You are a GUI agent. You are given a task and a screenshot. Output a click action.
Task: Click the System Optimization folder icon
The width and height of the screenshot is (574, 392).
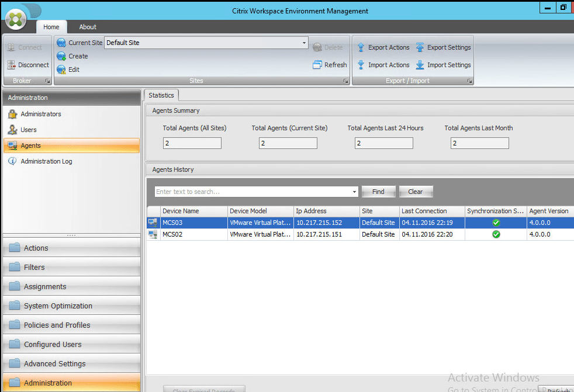pyautogui.click(x=14, y=306)
